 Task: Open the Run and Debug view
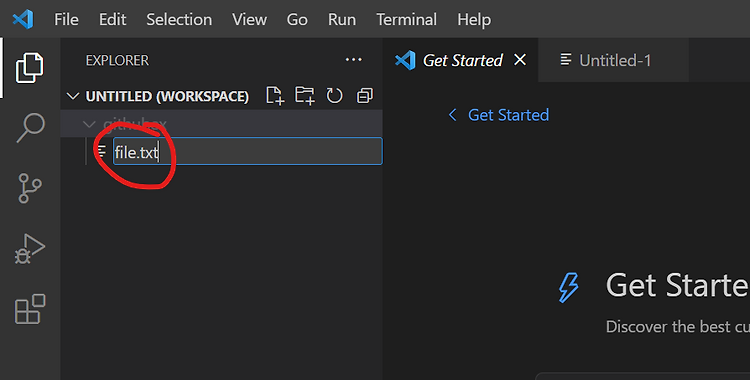coord(30,249)
